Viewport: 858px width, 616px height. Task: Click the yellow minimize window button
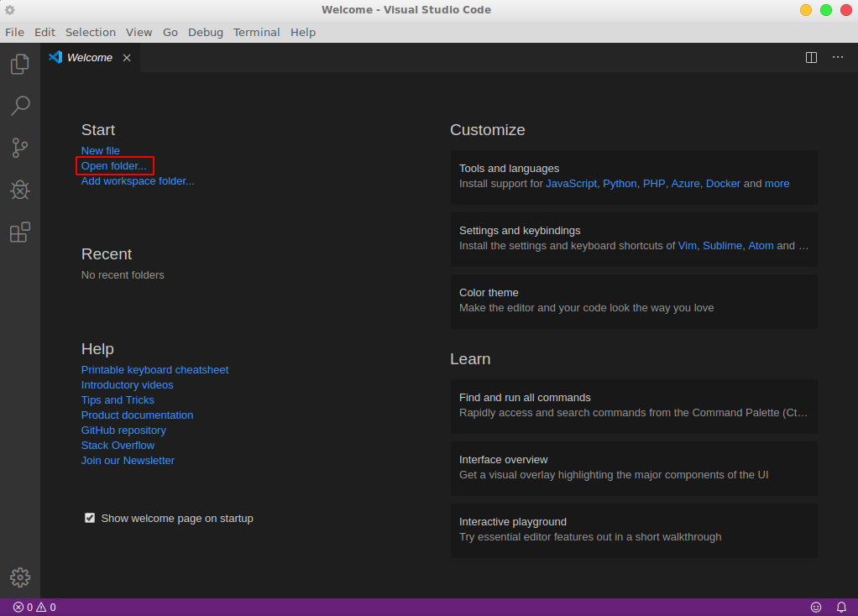[805, 10]
